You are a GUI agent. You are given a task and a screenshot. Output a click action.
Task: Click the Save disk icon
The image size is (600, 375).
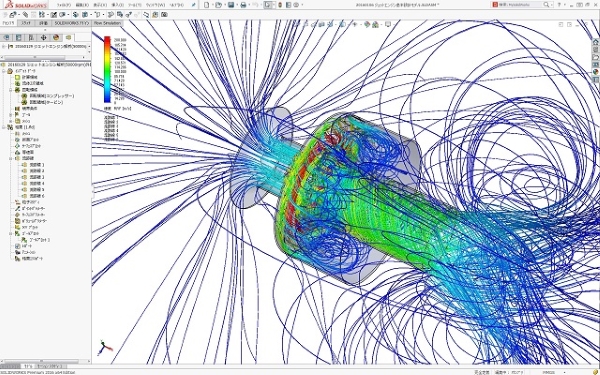[x=231, y=5]
